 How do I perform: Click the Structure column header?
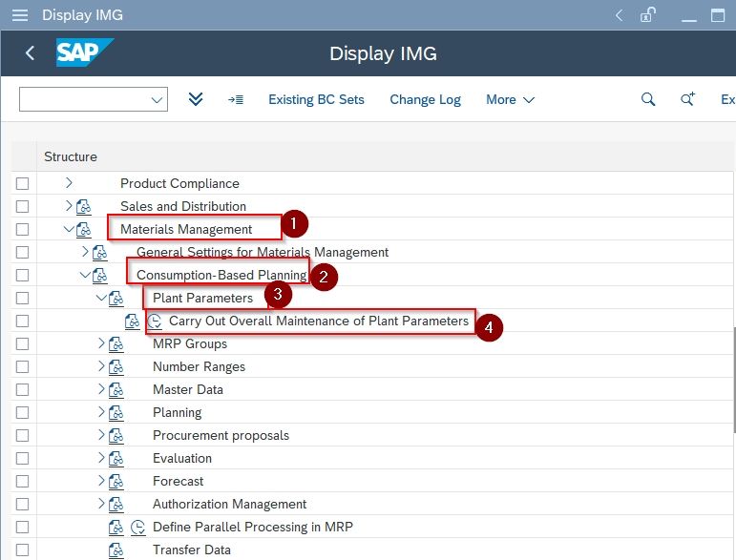click(x=71, y=156)
